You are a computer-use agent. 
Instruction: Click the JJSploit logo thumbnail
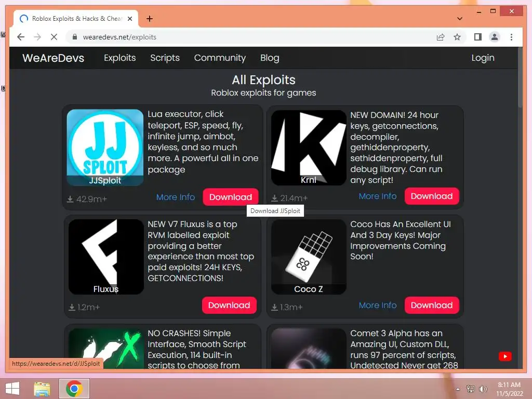pos(105,147)
